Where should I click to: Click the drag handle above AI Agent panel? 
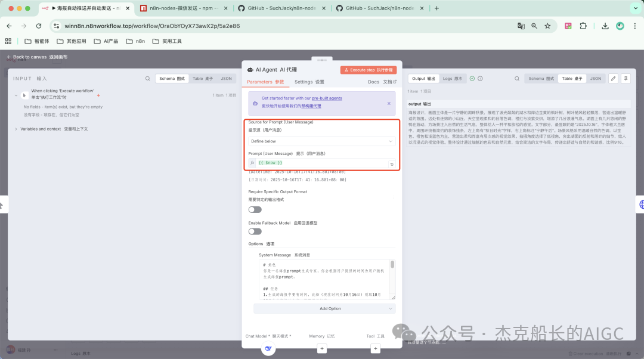point(322,60)
